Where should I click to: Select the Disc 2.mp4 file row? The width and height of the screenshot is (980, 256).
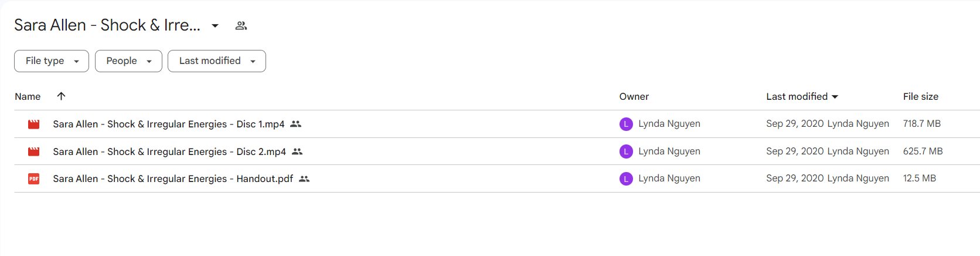point(497,151)
